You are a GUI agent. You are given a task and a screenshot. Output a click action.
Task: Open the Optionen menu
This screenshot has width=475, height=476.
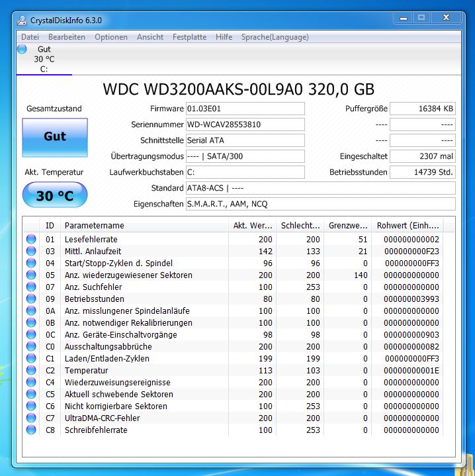click(111, 37)
